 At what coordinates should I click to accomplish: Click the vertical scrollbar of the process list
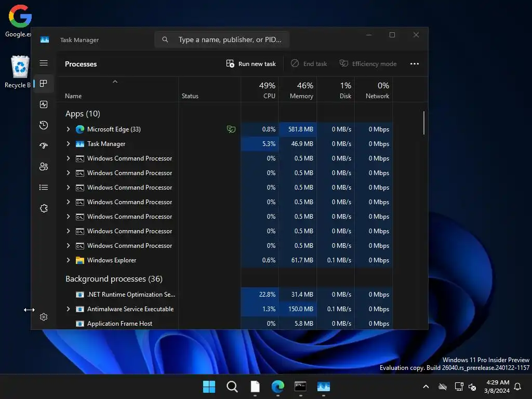click(x=424, y=123)
